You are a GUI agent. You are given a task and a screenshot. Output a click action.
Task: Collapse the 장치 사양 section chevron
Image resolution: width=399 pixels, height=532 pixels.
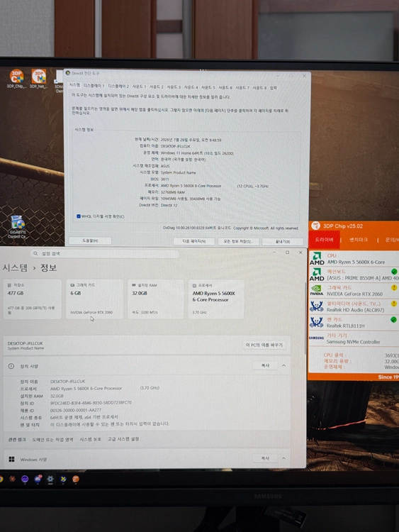pos(283,365)
